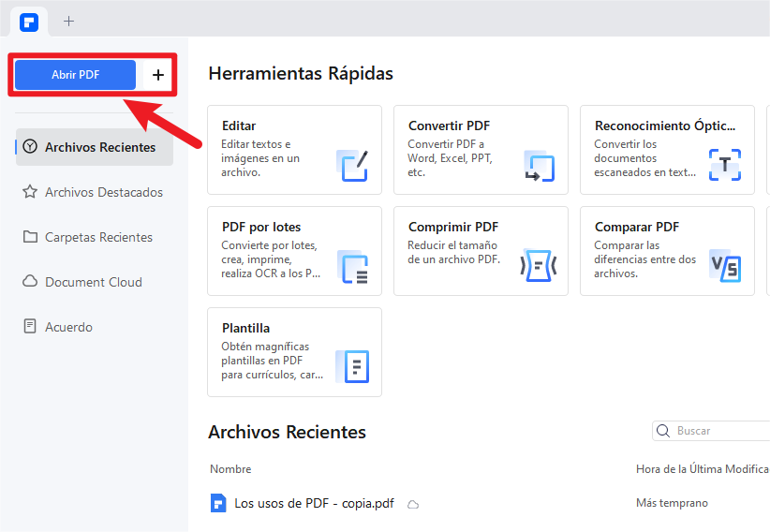
Task: Click 'Editar textos e imágenes' description
Action: click(x=260, y=158)
